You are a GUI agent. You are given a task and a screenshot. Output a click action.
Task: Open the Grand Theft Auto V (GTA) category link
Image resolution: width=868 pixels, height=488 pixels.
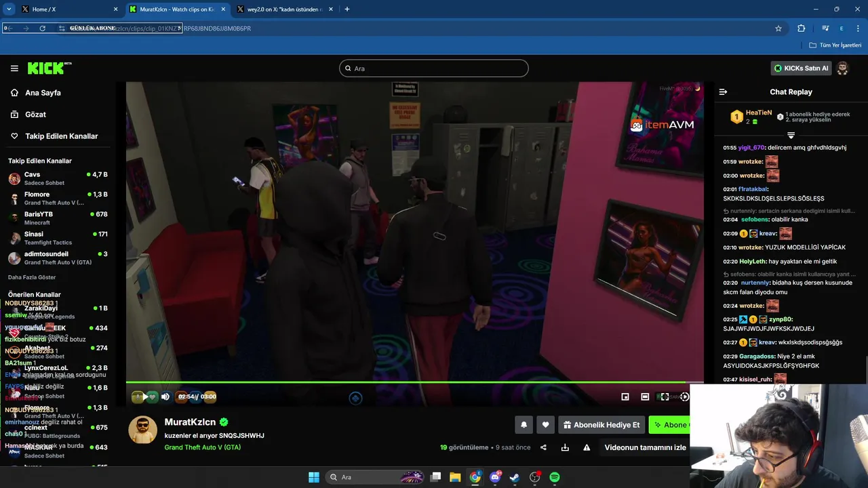202,447
